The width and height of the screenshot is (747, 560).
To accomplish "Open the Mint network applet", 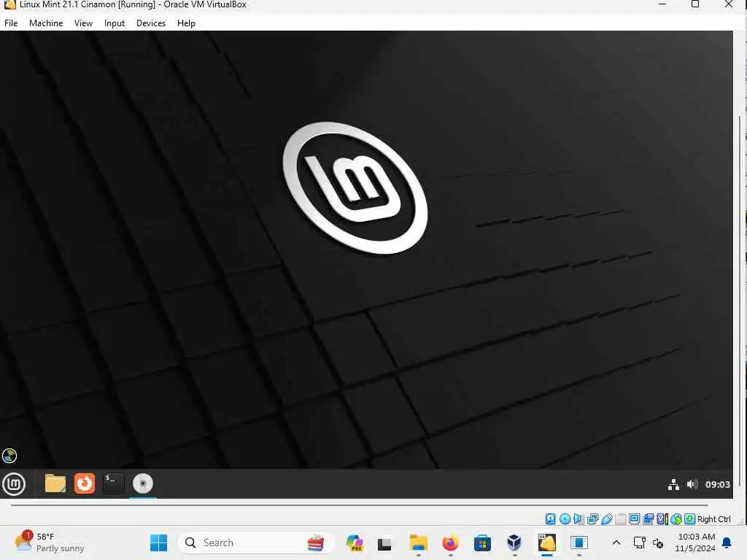I will pyautogui.click(x=673, y=485).
